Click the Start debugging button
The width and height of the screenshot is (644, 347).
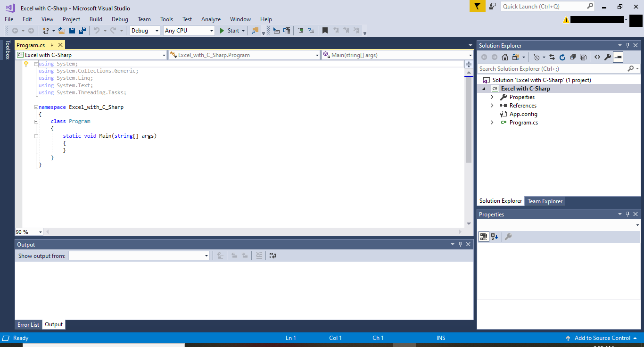coord(230,31)
